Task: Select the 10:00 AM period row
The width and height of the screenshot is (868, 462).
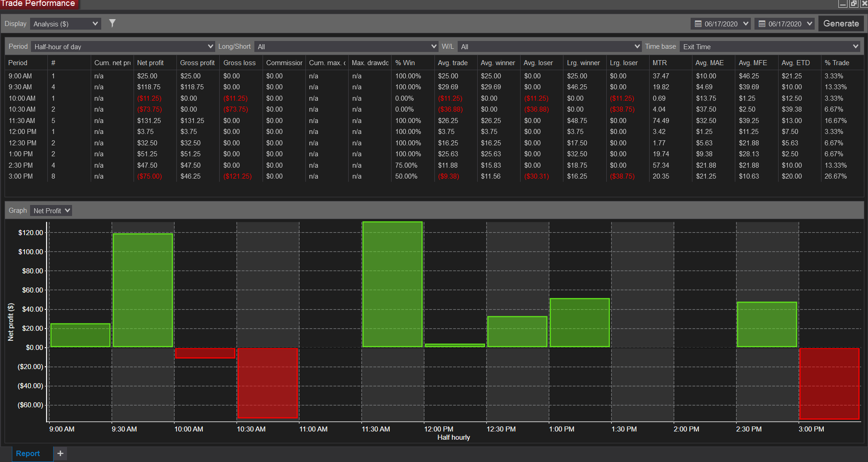Action: click(x=434, y=98)
